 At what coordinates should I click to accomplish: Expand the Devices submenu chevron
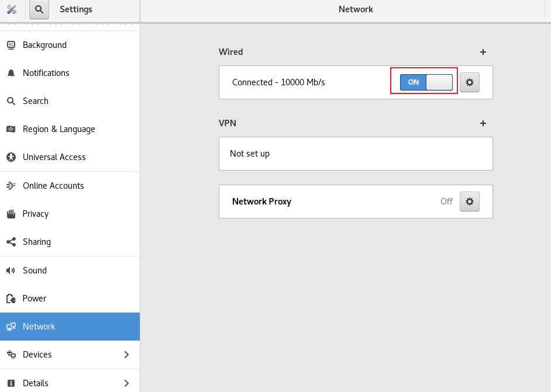[x=126, y=355]
